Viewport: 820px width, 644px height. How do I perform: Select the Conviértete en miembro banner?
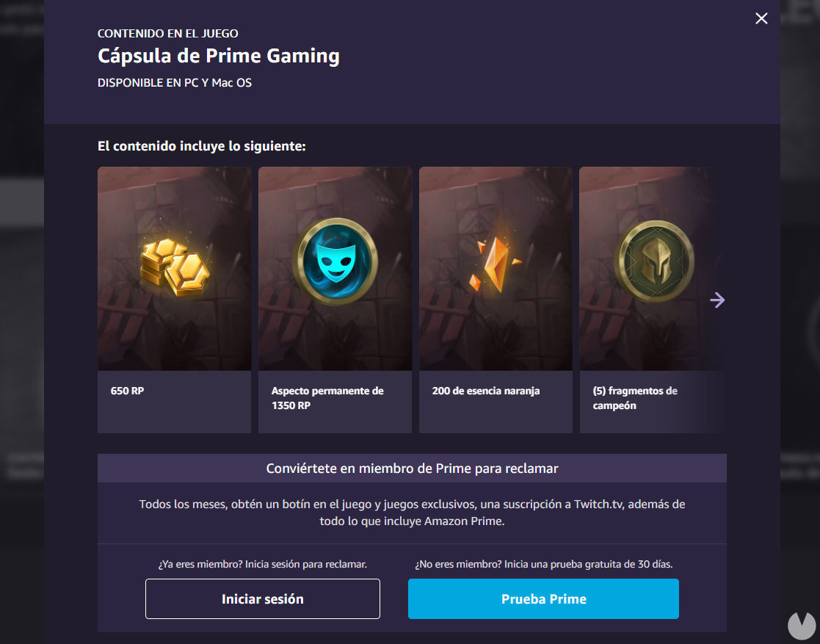coord(412,468)
